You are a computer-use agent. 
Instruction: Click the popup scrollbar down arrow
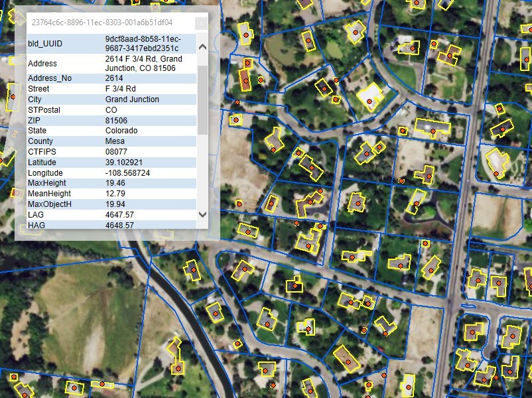pos(202,214)
